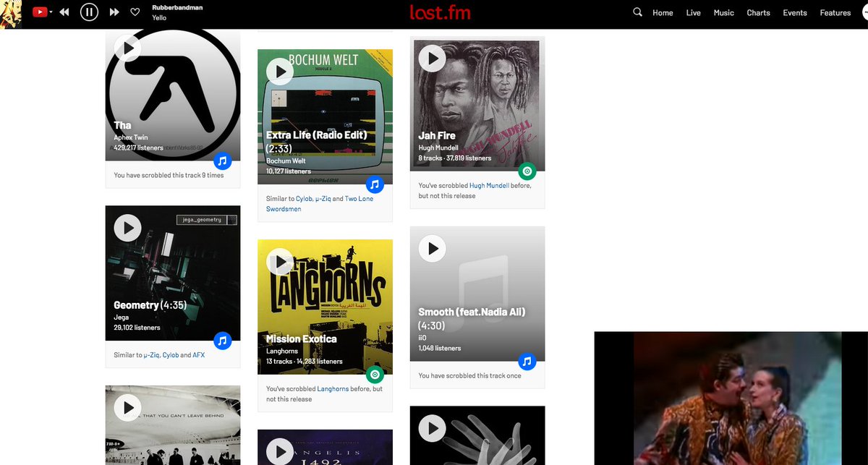Go to Last.fm logo home
Screen dimensions: 868x465
[440, 12]
